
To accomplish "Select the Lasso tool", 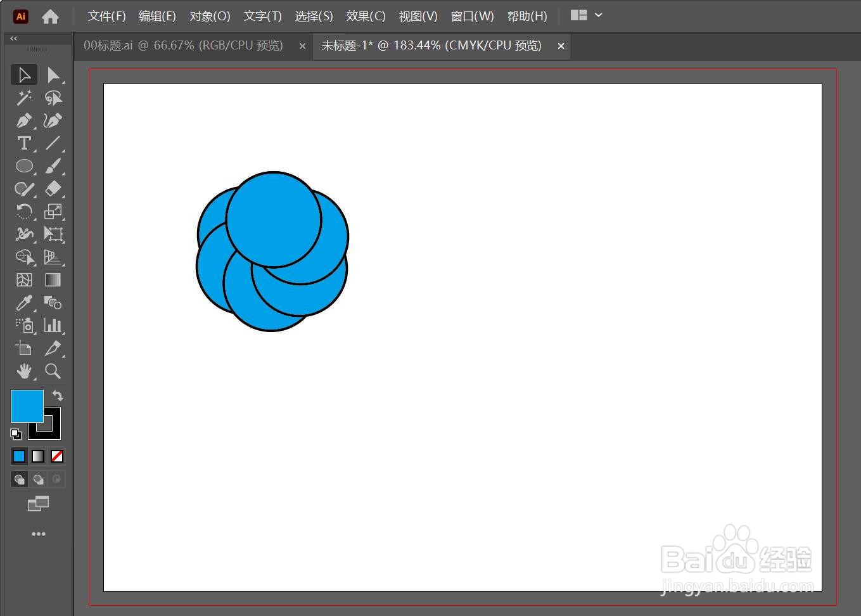I will (x=53, y=98).
